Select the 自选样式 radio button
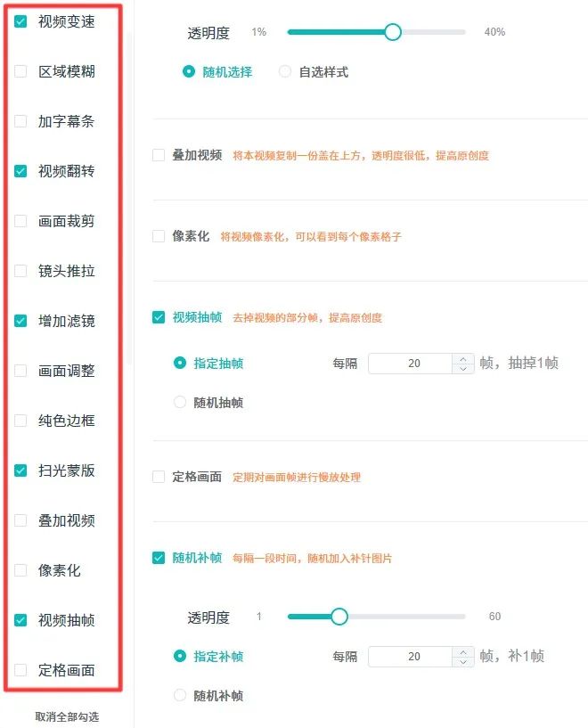 [284, 71]
